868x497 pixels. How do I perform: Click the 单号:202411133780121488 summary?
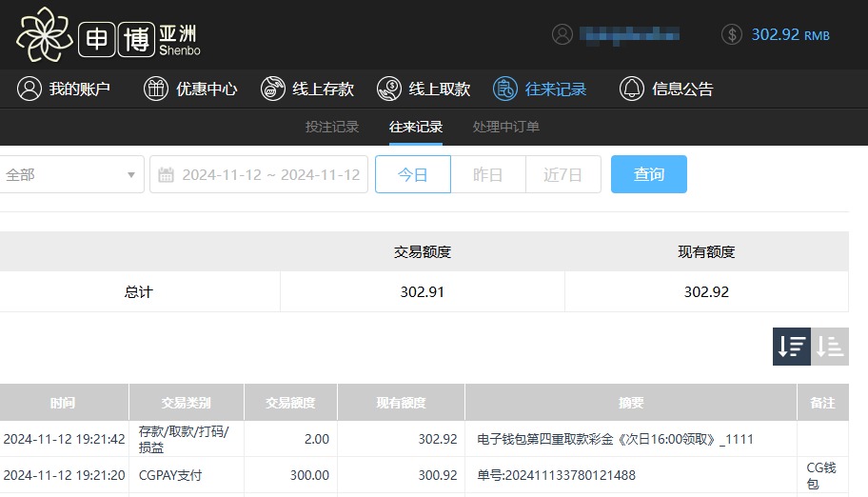[557, 475]
